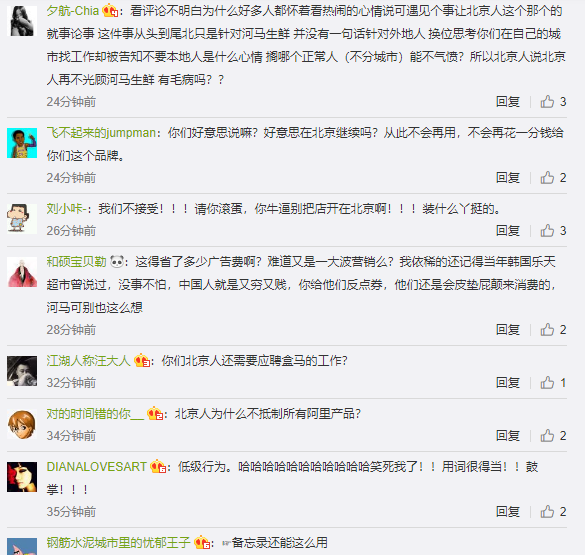Open 夕航-Chia's avatar photo
Image resolution: width=585 pixels, height=555 pixels.
tap(22, 21)
